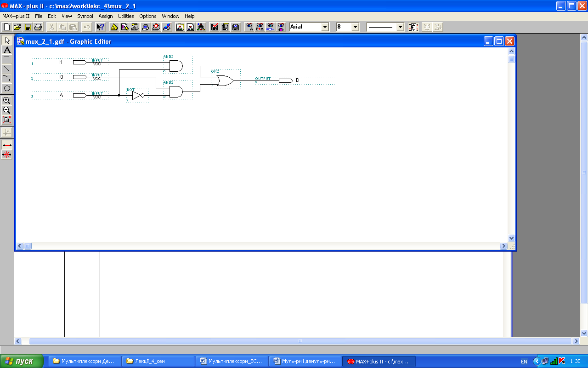Image resolution: width=588 pixels, height=368 pixels.
Task: Open the Arial font dropdown
Action: pos(325,27)
